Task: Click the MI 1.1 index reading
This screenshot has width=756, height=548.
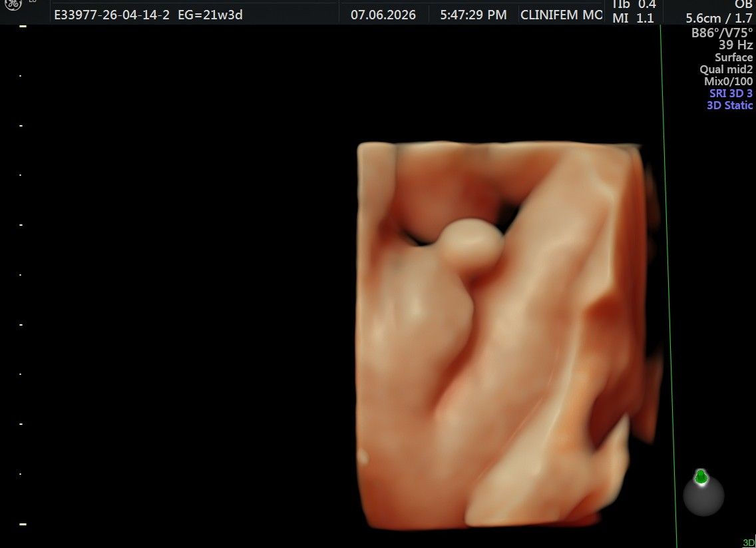Action: pos(633,19)
